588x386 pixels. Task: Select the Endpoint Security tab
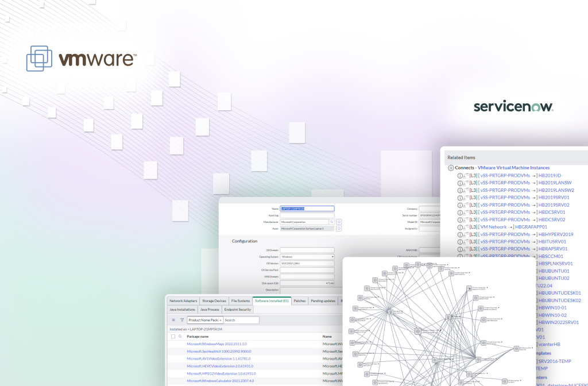(237, 310)
